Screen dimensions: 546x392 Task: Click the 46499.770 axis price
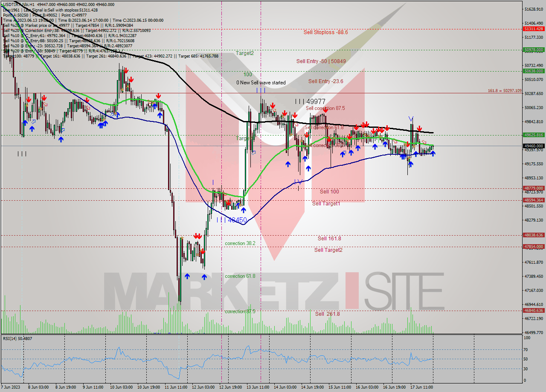tap(534, 332)
